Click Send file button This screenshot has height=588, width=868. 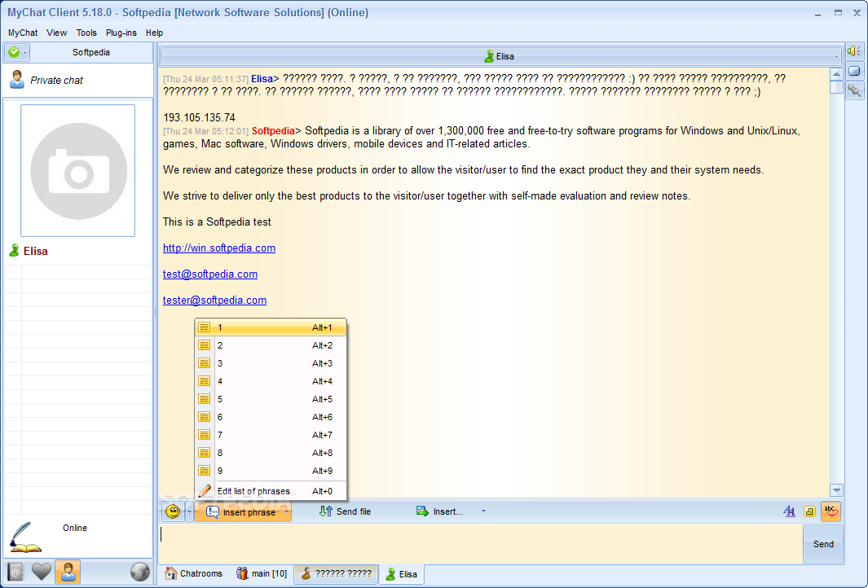click(345, 511)
